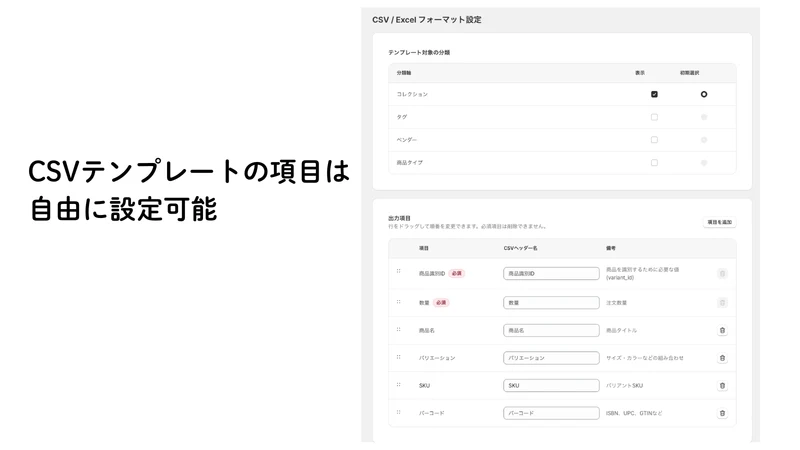This screenshot has height=450, width=800.
Task: Click the 注文数量 note text
Action: click(616, 303)
